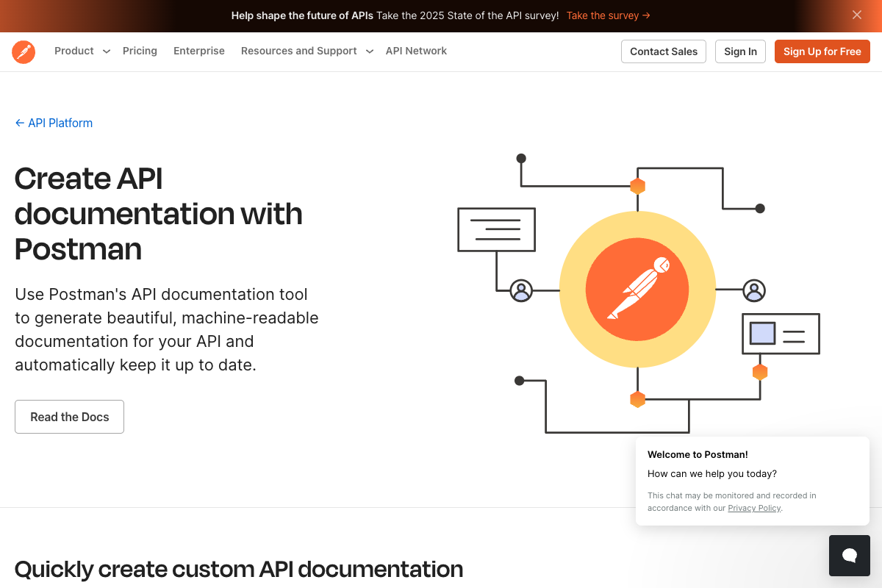Open the chat bubble in the bottom corner

pos(849,555)
